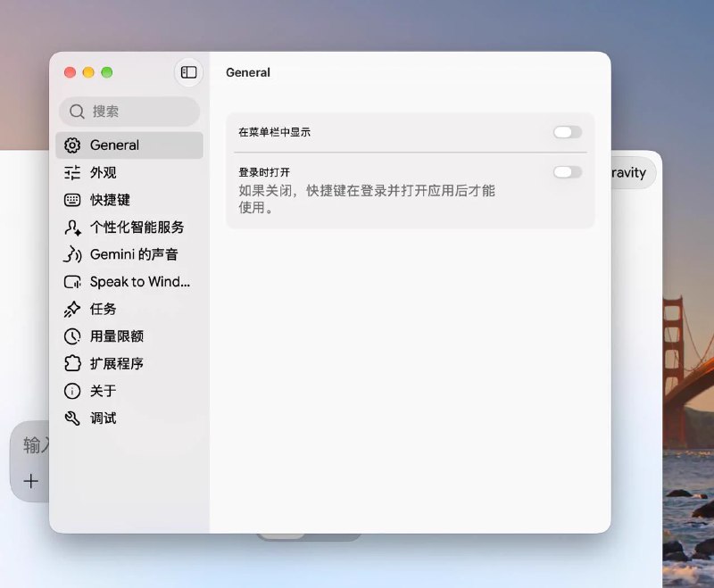Viewport: 714px width, 588px height.
Task: Minimize the settings window with yellow button
Action: (88, 72)
